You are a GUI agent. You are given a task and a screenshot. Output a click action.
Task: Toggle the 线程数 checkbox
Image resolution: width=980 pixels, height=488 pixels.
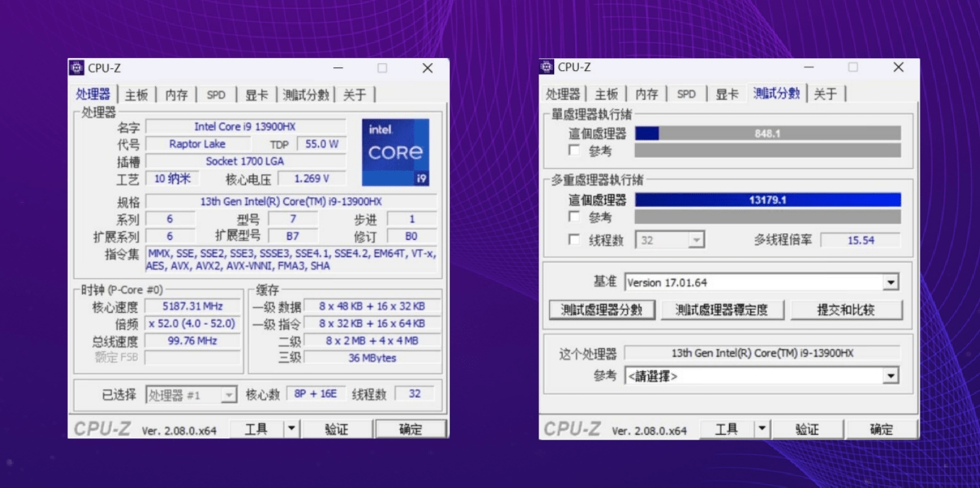(x=574, y=240)
